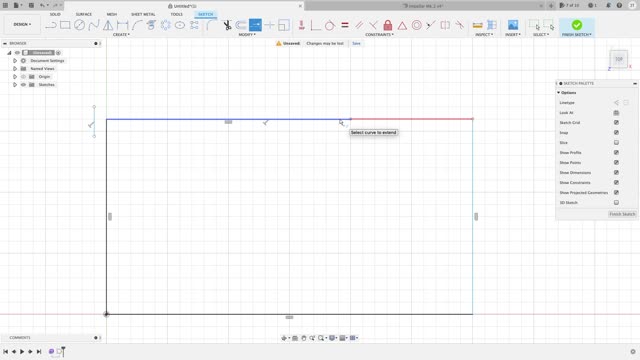Play the design timeline
The image size is (640, 360).
(22, 351)
